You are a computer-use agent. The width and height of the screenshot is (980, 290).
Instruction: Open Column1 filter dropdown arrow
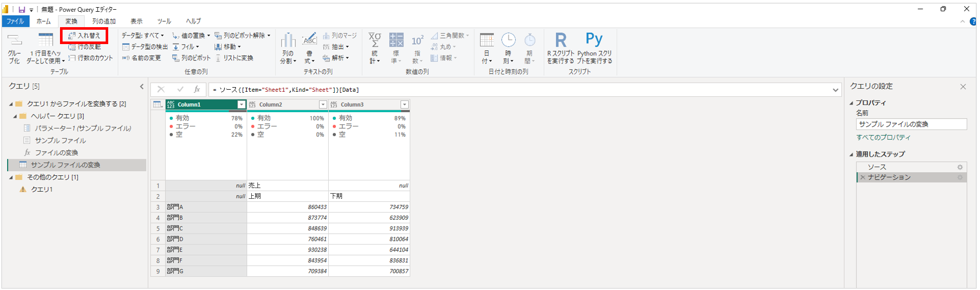242,105
